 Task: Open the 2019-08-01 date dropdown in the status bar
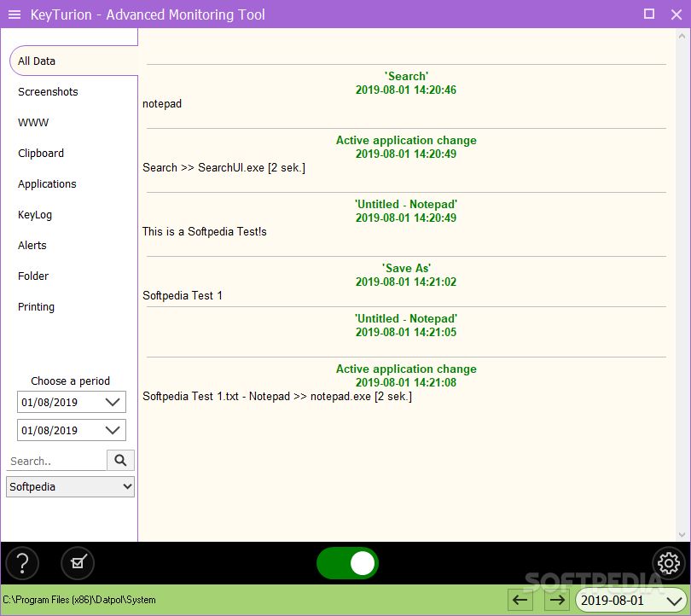(631, 600)
